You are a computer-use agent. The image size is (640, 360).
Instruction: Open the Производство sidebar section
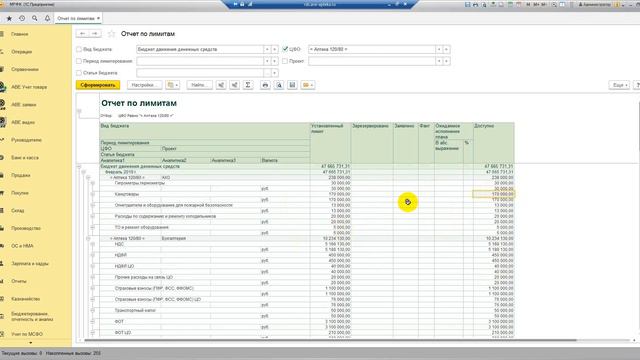pyautogui.click(x=26, y=228)
